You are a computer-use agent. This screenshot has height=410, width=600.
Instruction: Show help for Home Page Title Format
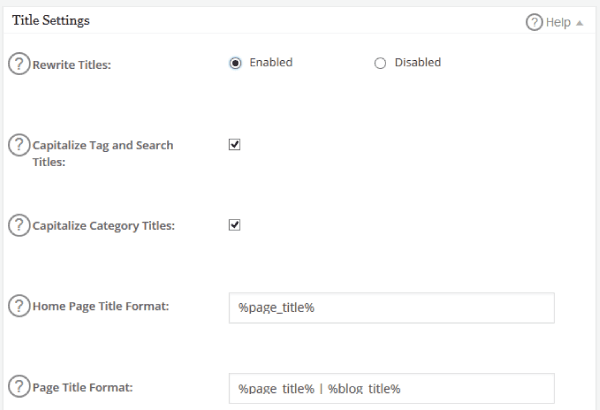(x=19, y=305)
